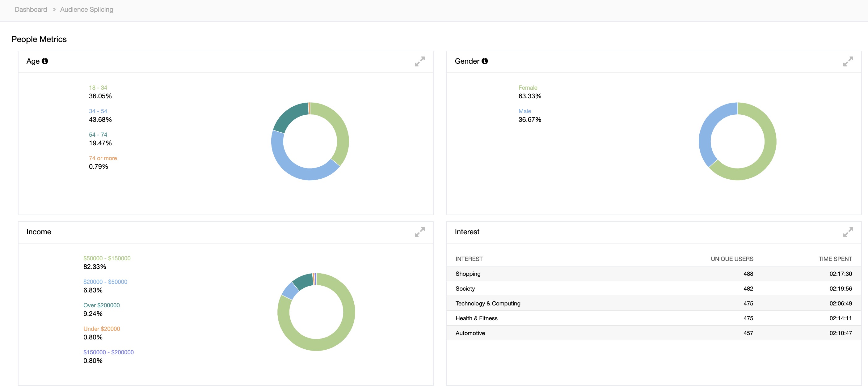
Task: Select the Shopping interest row
Action: 468,274
